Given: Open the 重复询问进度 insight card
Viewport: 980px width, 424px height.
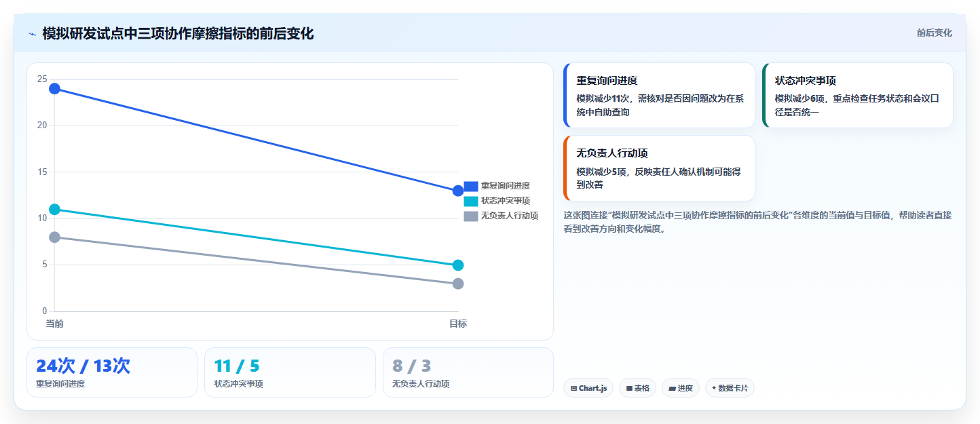Looking at the screenshot, I should tap(659, 95).
